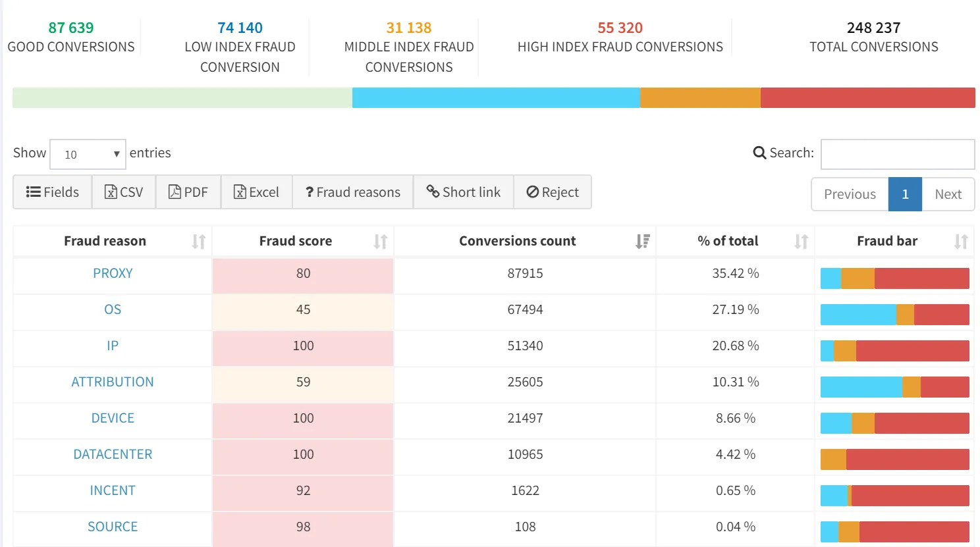Open the Fields list icon
The width and height of the screenshot is (980, 547).
[x=32, y=192]
